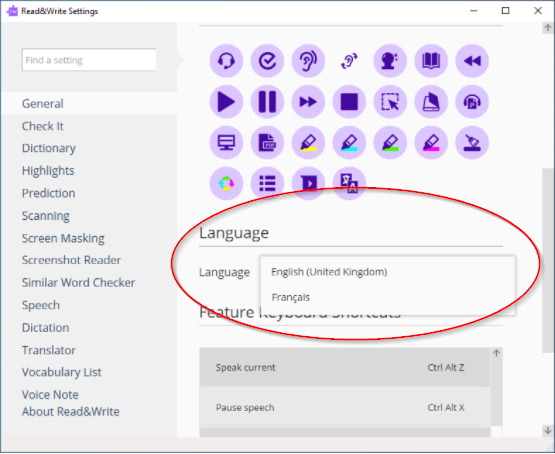Open Voice Note settings
Screen dimensions: 555x454
tap(50, 395)
